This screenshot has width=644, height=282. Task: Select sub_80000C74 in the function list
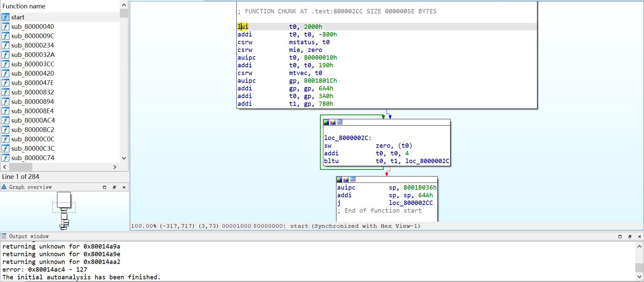(33, 158)
